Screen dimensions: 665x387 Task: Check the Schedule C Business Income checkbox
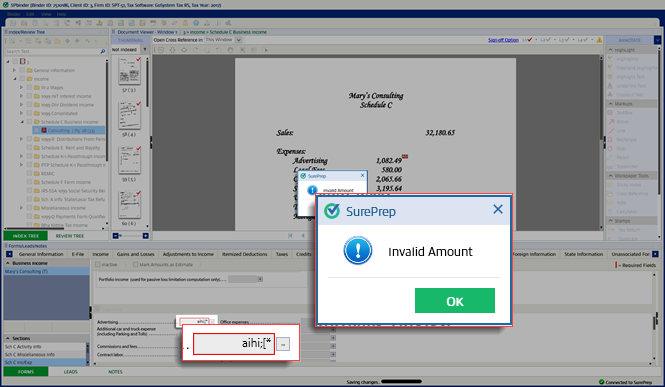(x=29, y=122)
